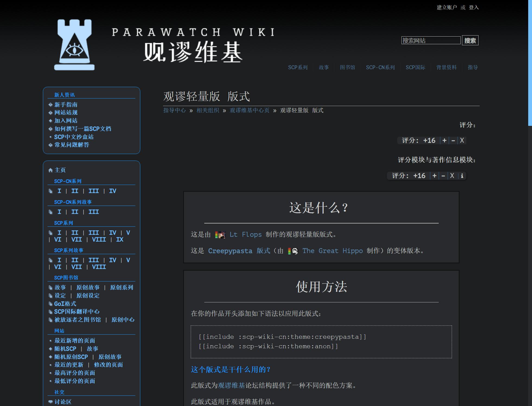Click the Parawatch Wiki rook logo
Image resolution: width=532 pixels, height=406 pixels.
[74, 45]
